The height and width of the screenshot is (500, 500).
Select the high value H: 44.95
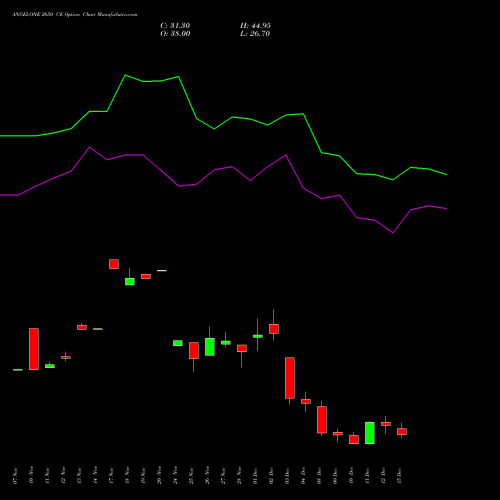tap(255, 26)
